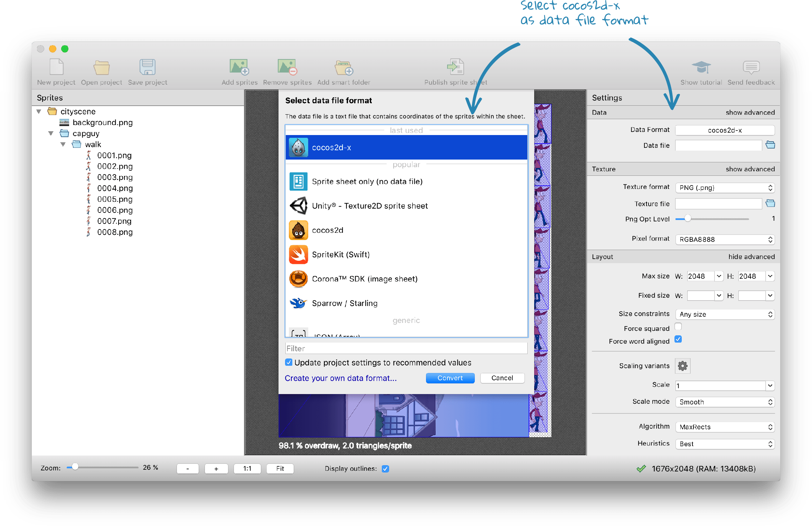This screenshot has width=812, height=526.
Task: Open Scaling variants gear button
Action: pyautogui.click(x=682, y=366)
